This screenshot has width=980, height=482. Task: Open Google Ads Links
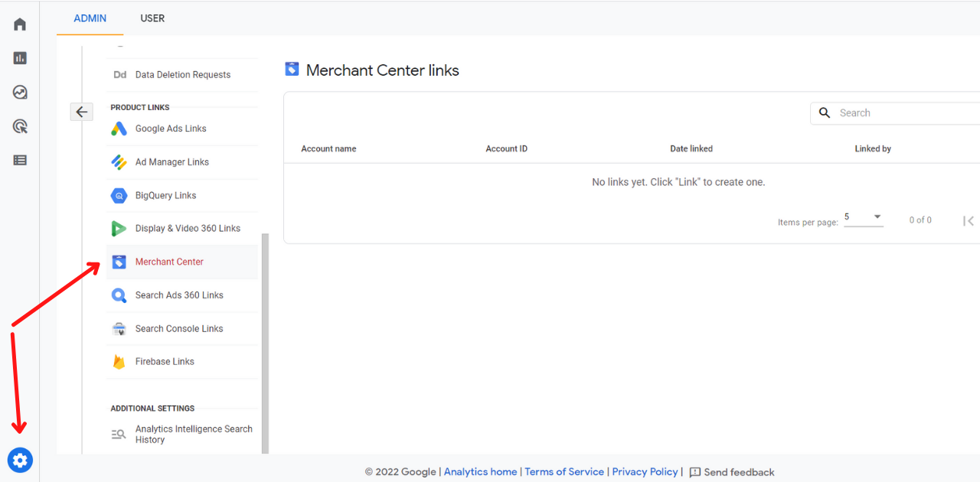coord(171,129)
